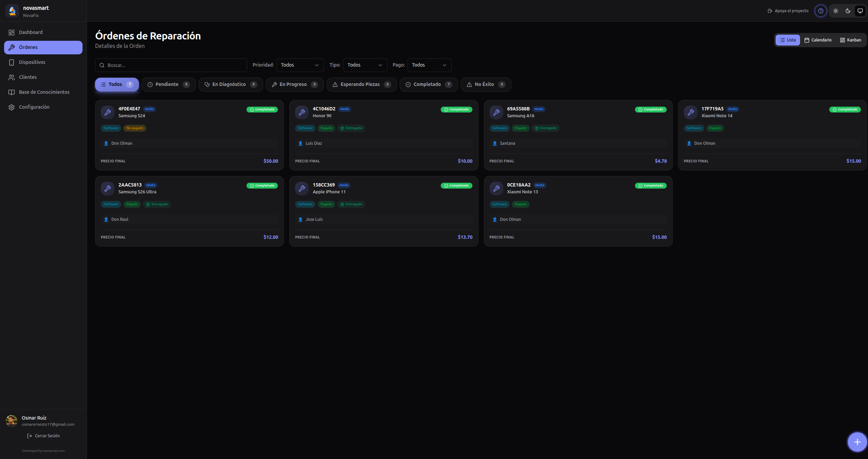This screenshot has width=868, height=459.
Task: Switch to the Calendario view tab
Action: pyautogui.click(x=818, y=40)
